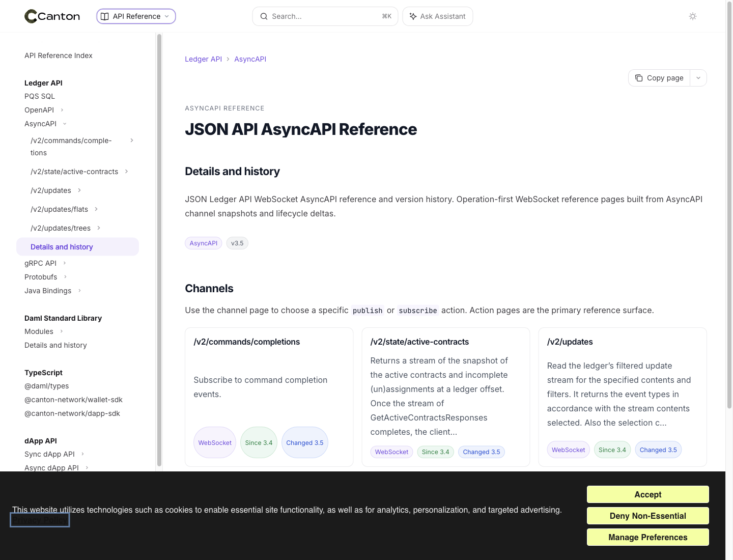The width and height of the screenshot is (733, 560).
Task: Select highlighted Details and history sidebar item
Action: [x=77, y=247]
